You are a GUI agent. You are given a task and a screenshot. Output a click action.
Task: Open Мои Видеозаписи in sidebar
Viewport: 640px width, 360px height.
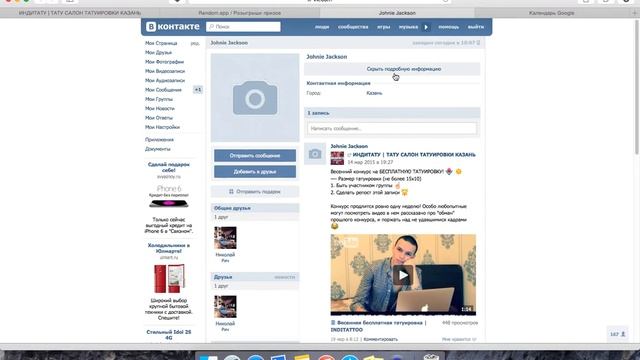165,71
